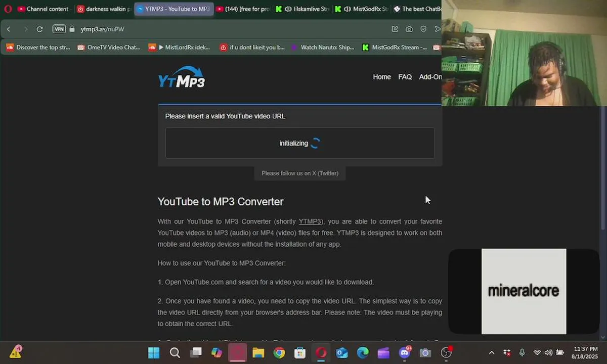Launch Copilot from the taskbar
This screenshot has width=607, height=364.
pos(216,353)
